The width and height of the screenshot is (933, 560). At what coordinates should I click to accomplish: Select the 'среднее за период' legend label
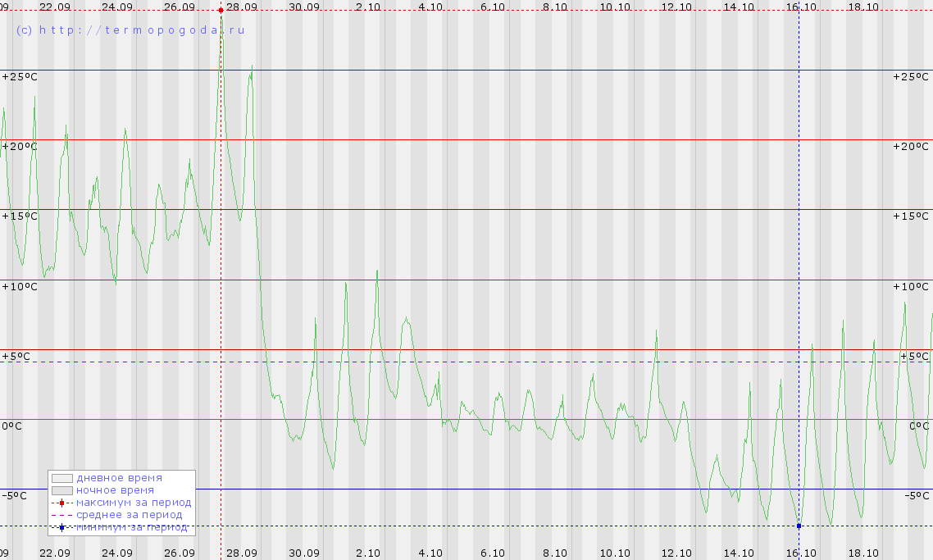(130, 515)
